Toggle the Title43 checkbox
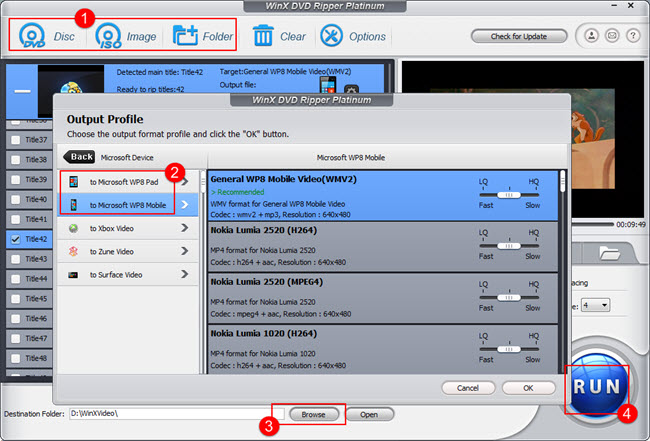 coord(16,259)
